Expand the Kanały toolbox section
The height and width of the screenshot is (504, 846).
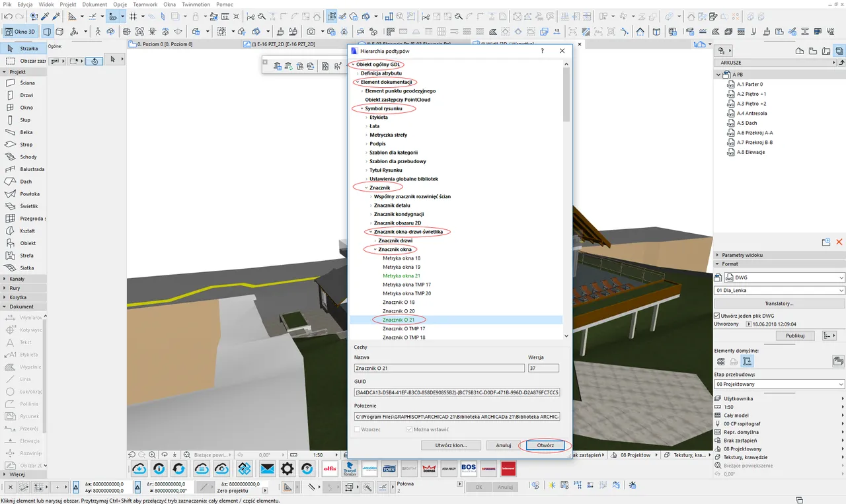point(5,279)
